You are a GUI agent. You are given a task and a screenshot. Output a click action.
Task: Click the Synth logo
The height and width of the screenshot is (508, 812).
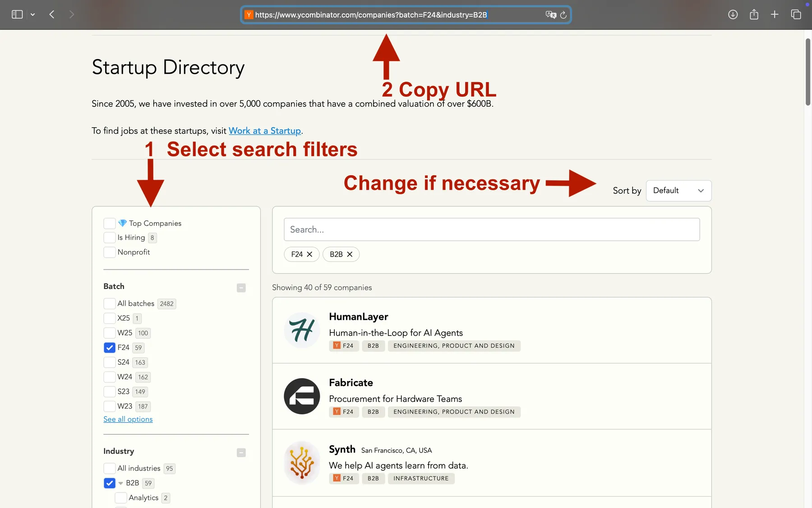[302, 463]
